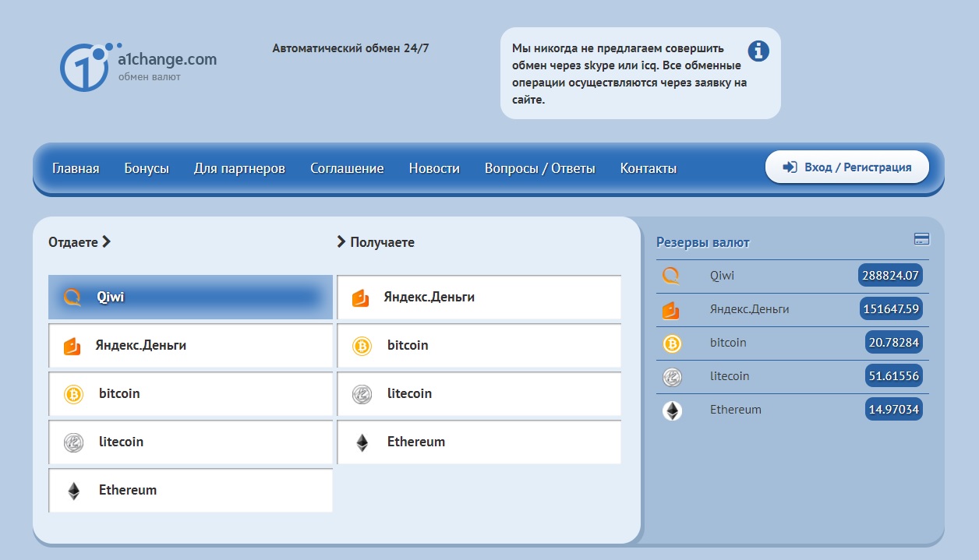This screenshot has width=979, height=560.
Task: Click the Получаете column heading
Action: pos(382,242)
